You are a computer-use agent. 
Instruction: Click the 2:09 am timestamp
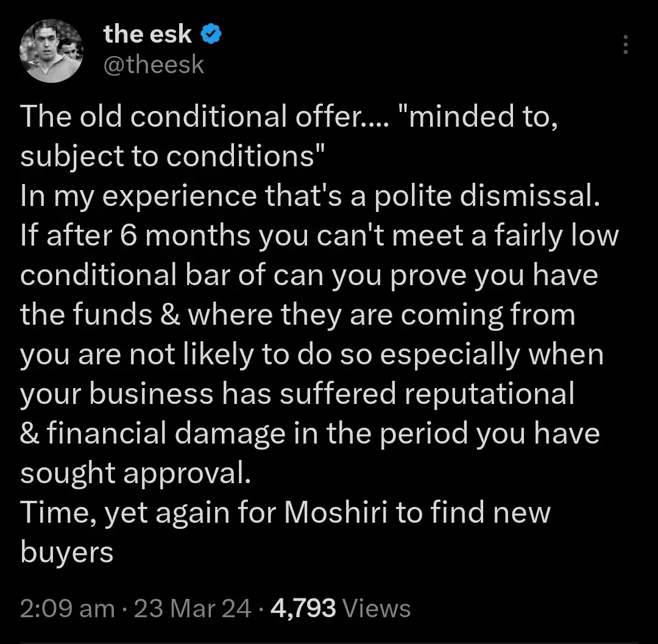click(x=67, y=607)
